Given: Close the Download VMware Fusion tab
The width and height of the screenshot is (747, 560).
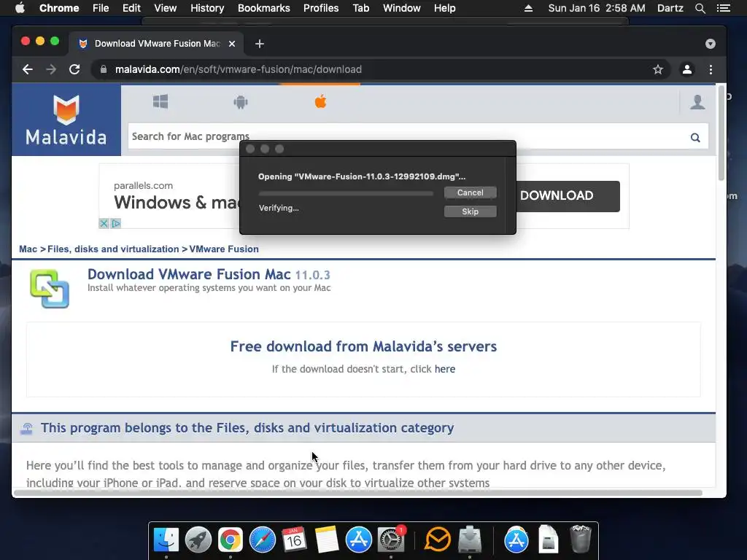Looking at the screenshot, I should click(232, 44).
